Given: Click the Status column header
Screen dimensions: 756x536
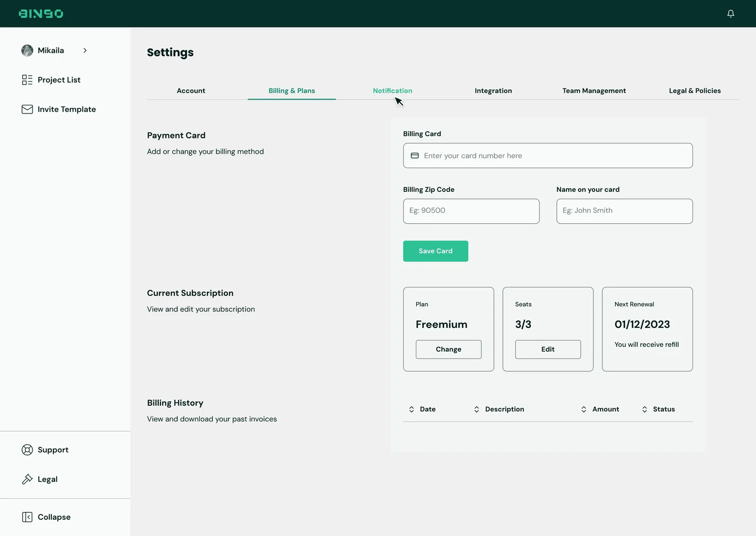Looking at the screenshot, I should pos(664,410).
